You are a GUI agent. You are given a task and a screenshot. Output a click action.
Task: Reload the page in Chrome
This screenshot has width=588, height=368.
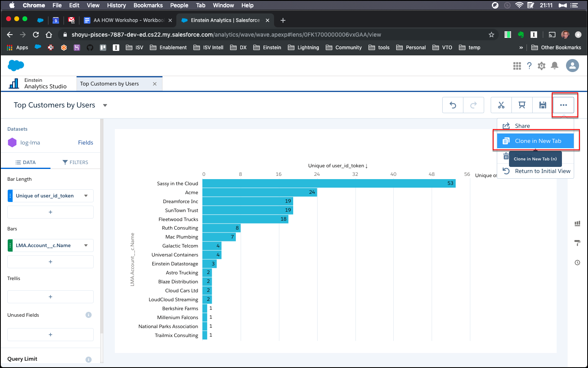pos(36,35)
